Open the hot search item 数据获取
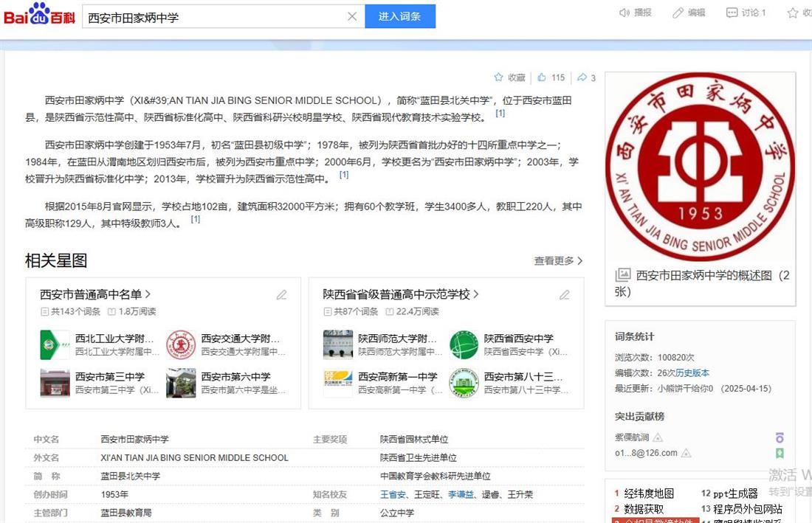 tap(644, 509)
